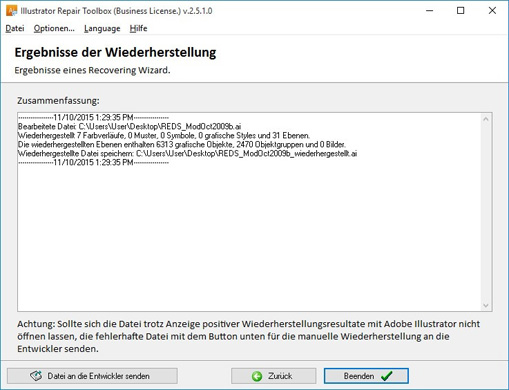This screenshot has height=390, width=509.
Task: Minimize the Illustrator Repair Toolbox window
Action: click(430, 11)
